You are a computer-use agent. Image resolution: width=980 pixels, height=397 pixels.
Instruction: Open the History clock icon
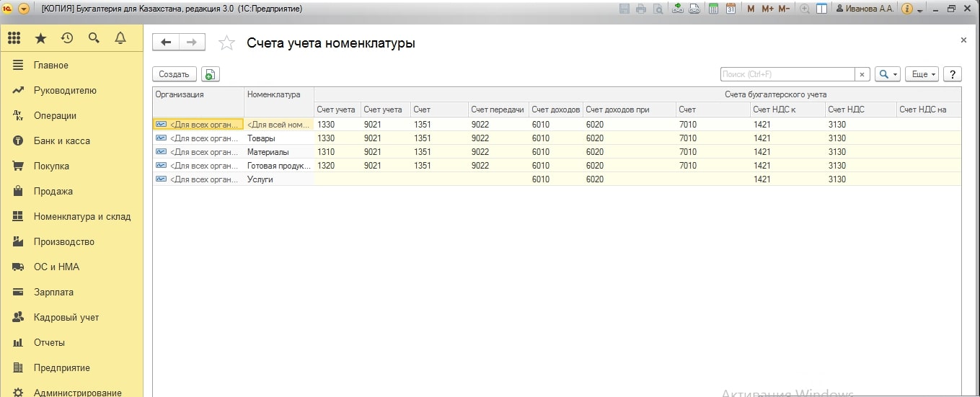point(67,38)
